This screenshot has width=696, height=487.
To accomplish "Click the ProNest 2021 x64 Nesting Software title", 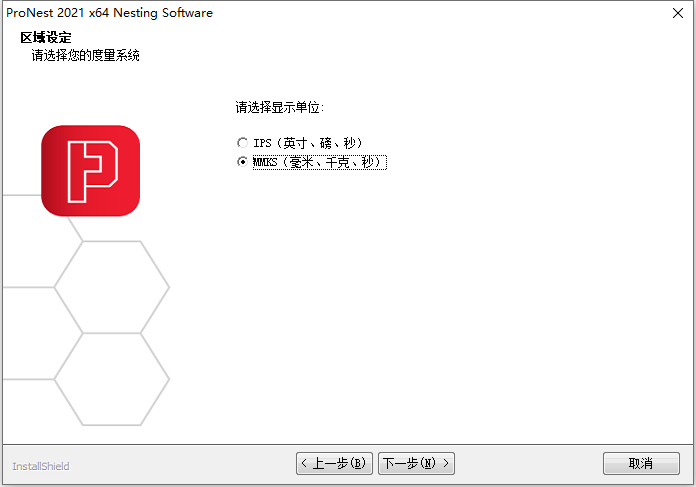I will (109, 13).
